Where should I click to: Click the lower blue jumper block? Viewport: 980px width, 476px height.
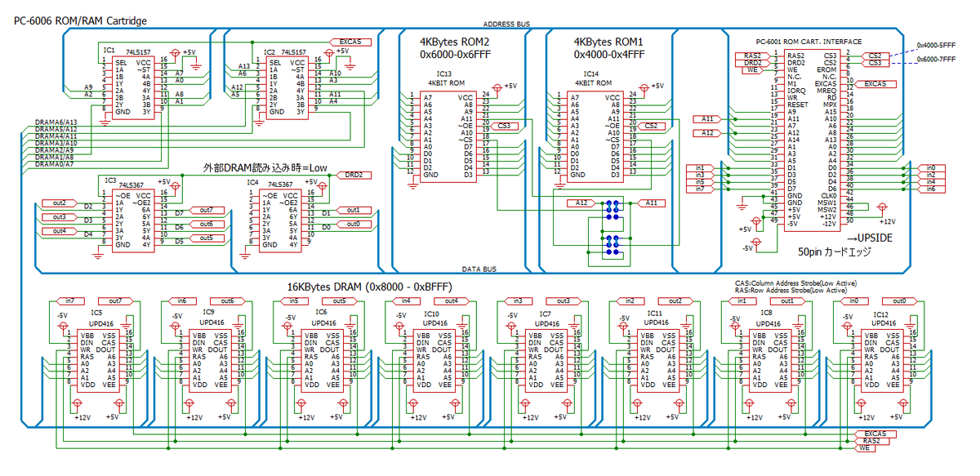point(610,245)
